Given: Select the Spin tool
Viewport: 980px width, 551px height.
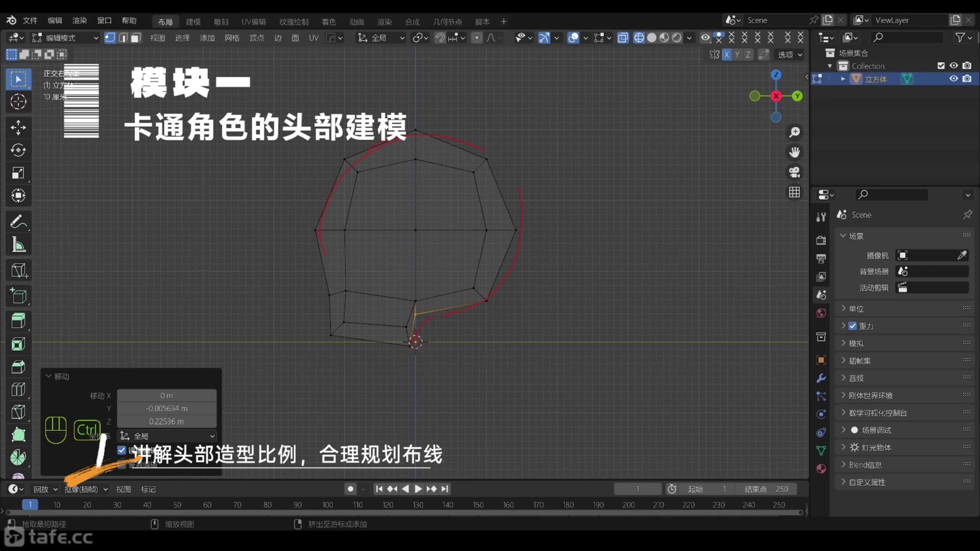Looking at the screenshot, I should click(x=18, y=457).
